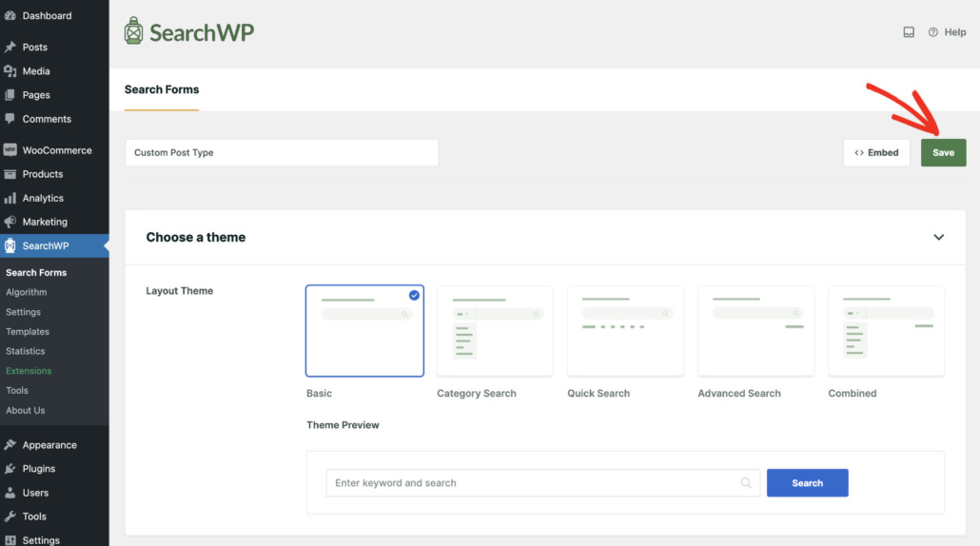
Task: Click the Marketing megaphone icon
Action: (x=10, y=222)
